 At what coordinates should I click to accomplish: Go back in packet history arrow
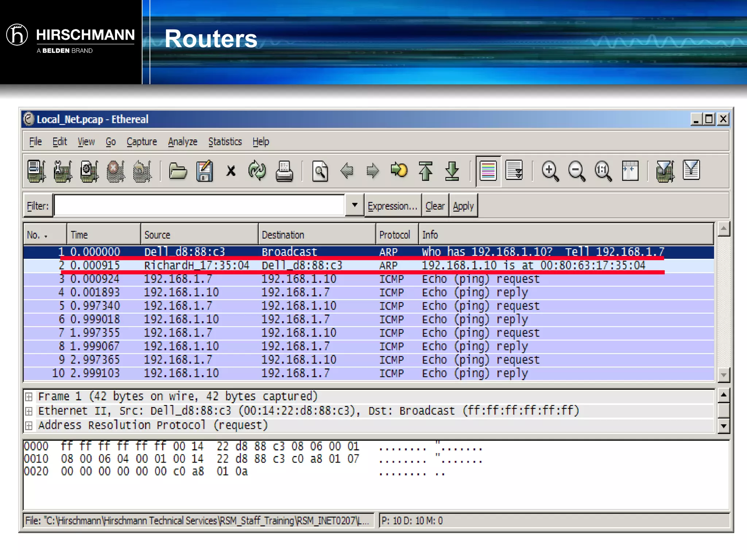(347, 171)
